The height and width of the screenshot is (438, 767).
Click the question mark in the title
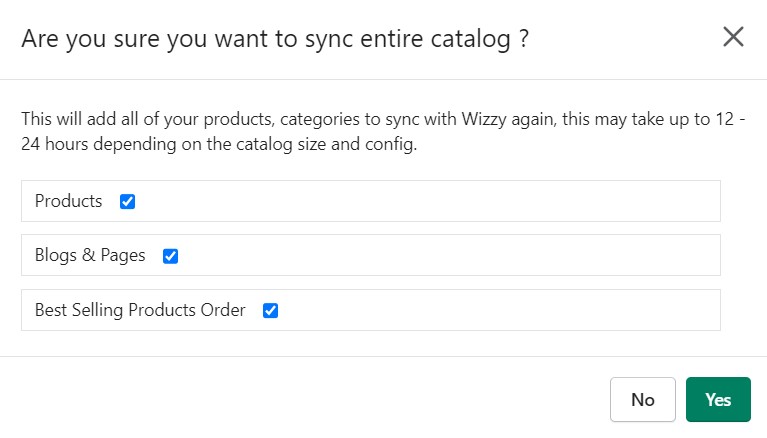click(x=524, y=38)
